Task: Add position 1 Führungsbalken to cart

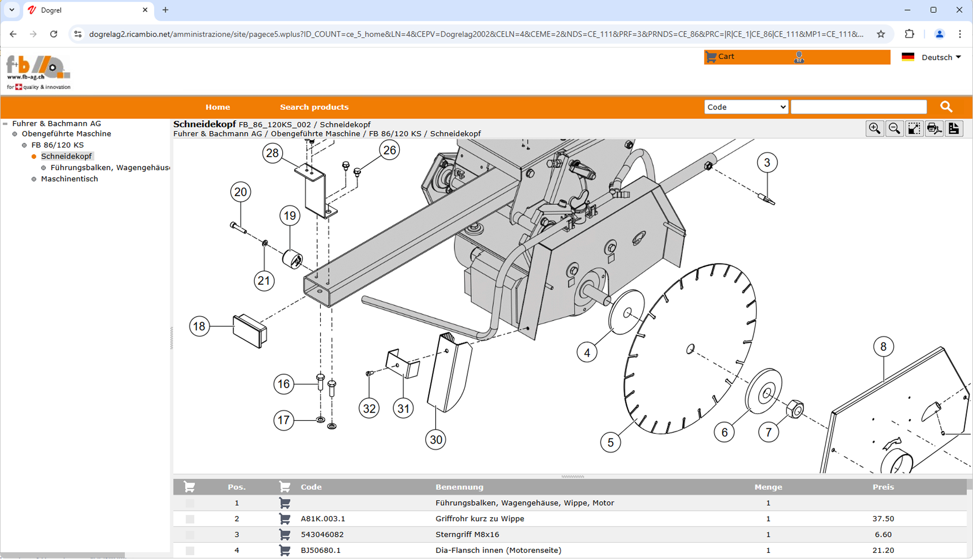Action: pyautogui.click(x=285, y=503)
